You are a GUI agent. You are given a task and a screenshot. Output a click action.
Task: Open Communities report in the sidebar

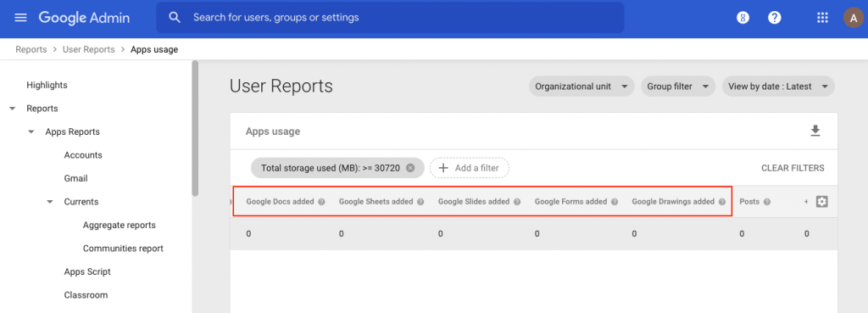click(x=123, y=249)
